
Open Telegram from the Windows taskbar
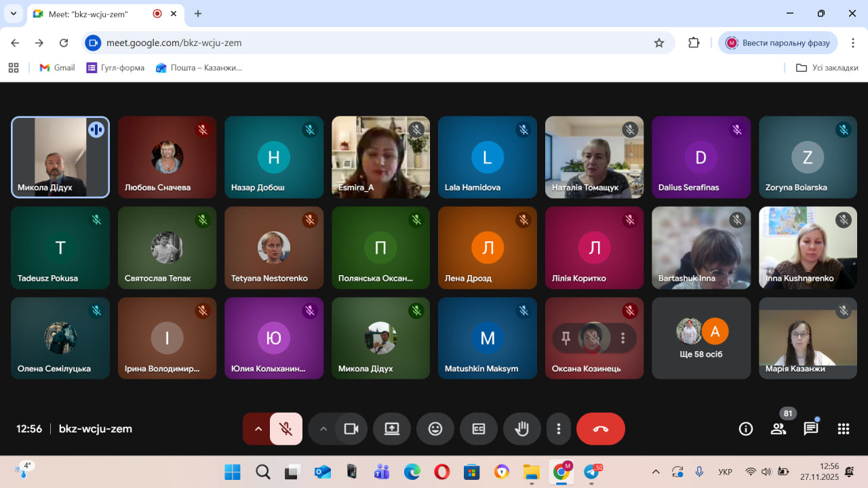[x=592, y=472]
